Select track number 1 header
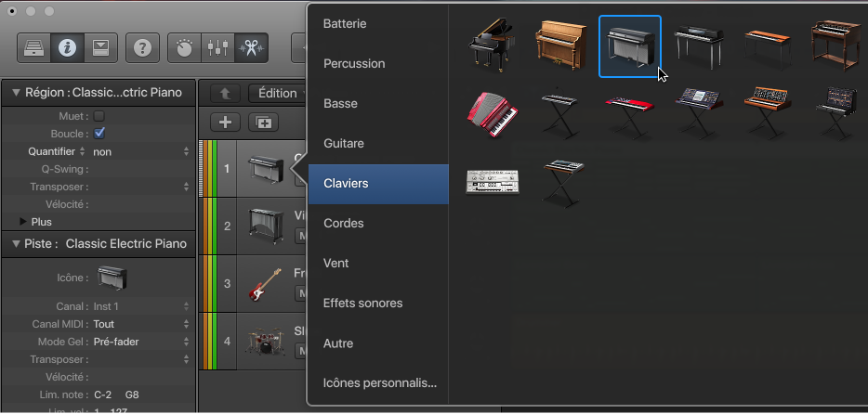Image resolution: width=868 pixels, height=414 pixels. [x=227, y=169]
